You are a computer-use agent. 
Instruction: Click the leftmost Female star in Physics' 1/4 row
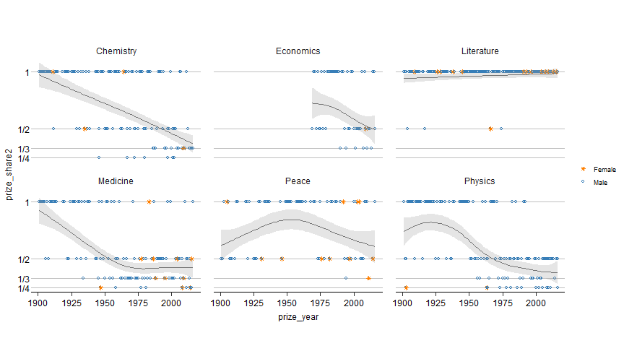[406, 287]
